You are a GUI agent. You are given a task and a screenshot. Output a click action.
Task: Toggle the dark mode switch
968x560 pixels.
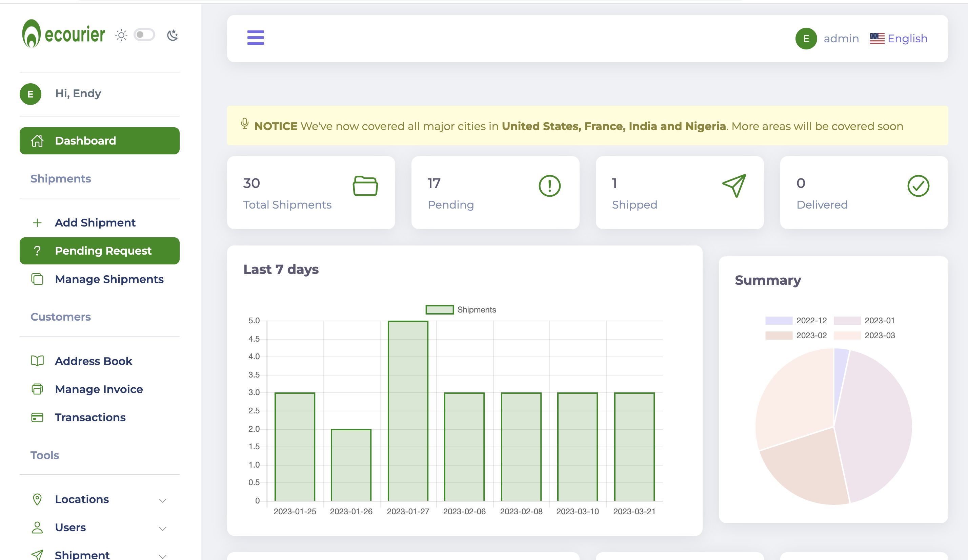coord(144,35)
